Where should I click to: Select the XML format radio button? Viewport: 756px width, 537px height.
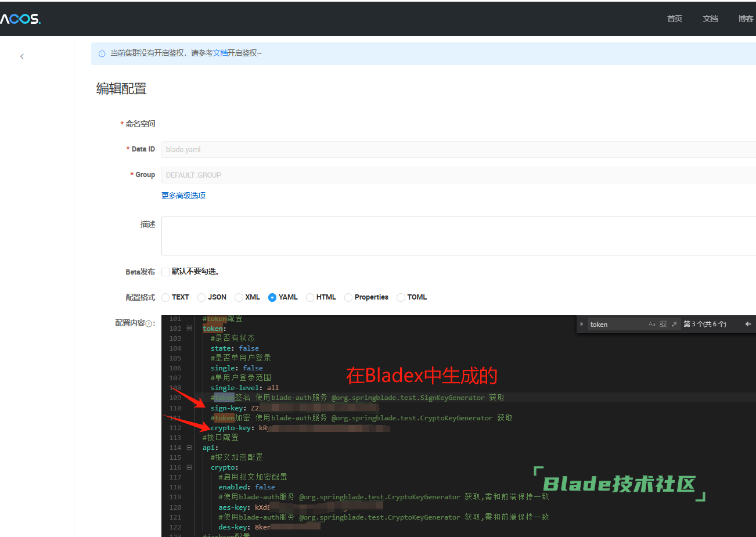tap(239, 297)
